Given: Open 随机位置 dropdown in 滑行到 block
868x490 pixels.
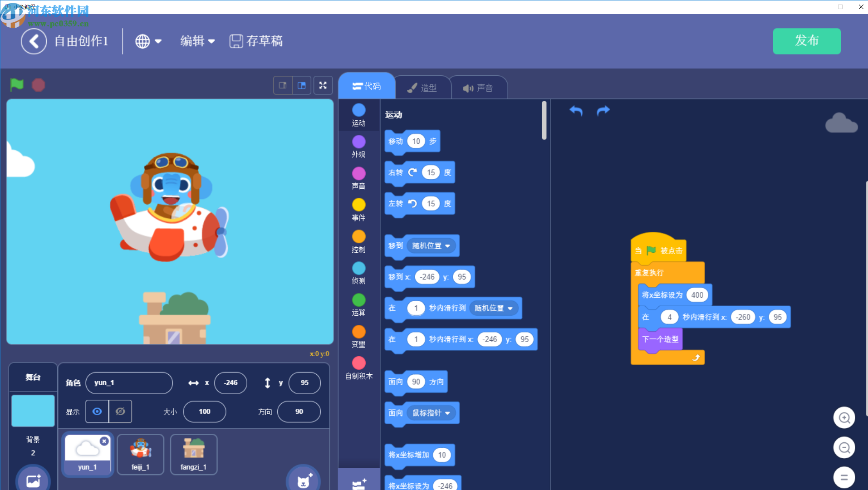Looking at the screenshot, I should point(494,308).
